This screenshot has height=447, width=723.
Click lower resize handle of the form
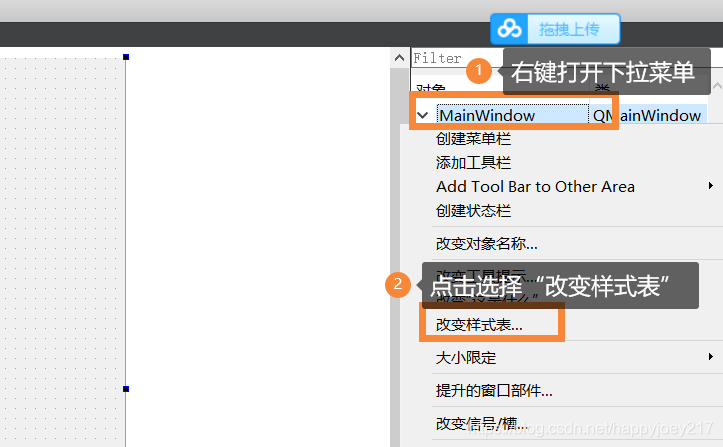[x=126, y=389]
